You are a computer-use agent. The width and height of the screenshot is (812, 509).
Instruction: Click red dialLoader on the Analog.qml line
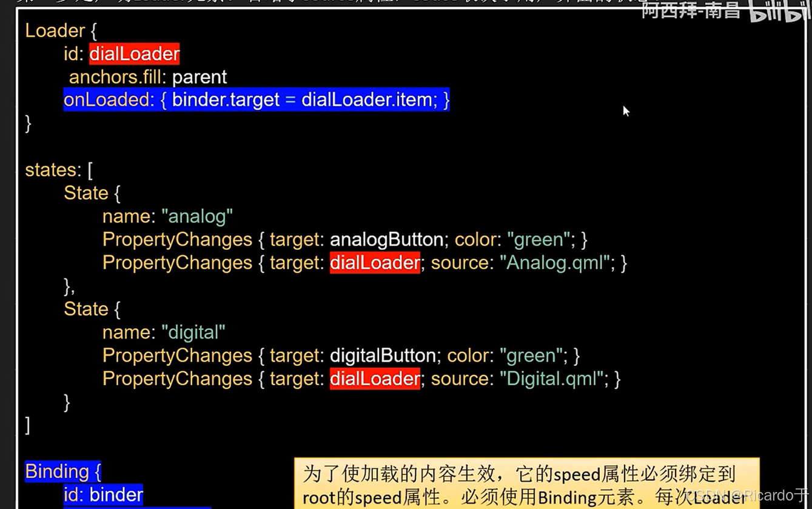point(375,263)
